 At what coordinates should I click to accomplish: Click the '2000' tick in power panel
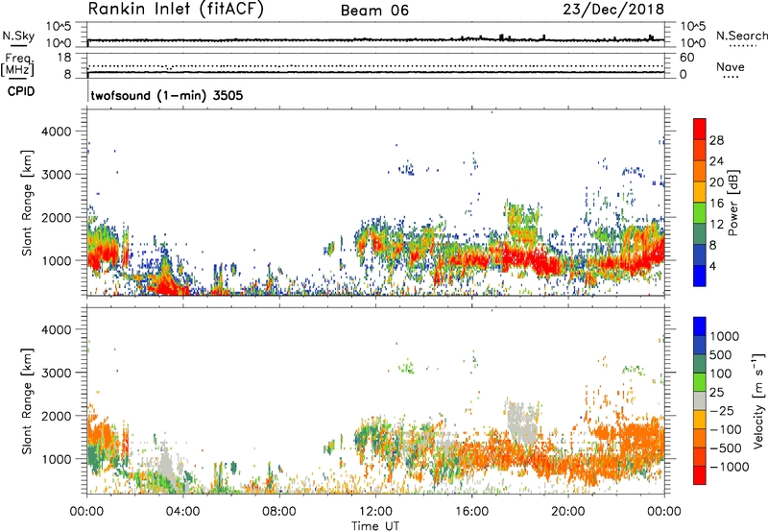pyautogui.click(x=57, y=217)
